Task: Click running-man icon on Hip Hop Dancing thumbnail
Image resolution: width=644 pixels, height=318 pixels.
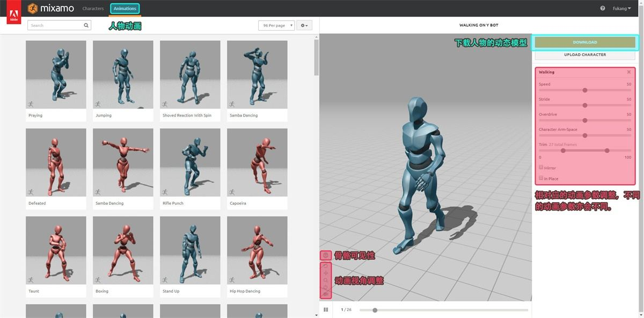Action: (x=232, y=280)
